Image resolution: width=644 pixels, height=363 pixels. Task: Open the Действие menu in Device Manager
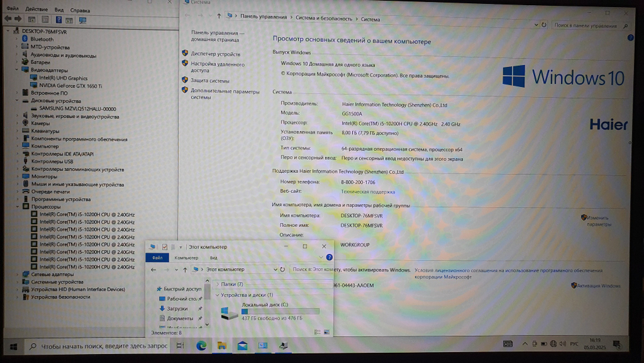point(36,9)
